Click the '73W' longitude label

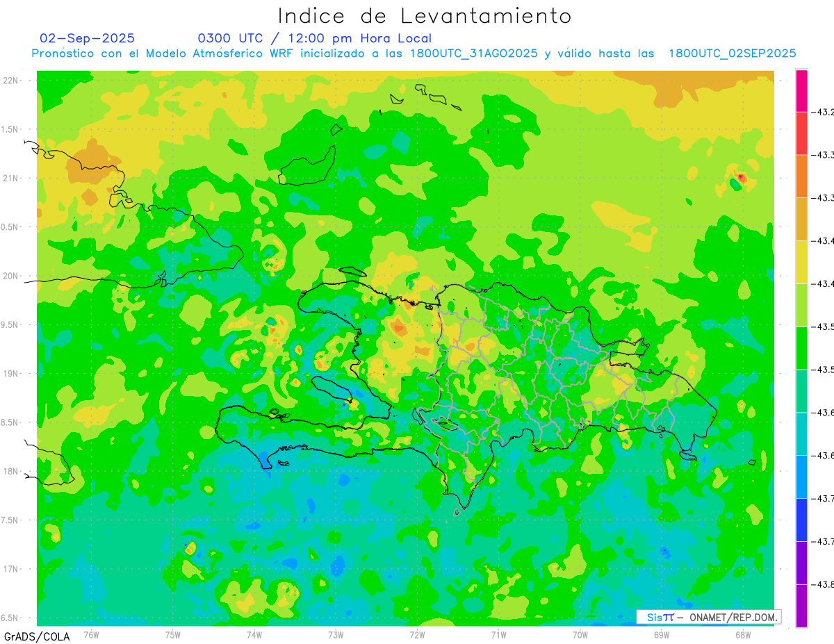click(336, 634)
